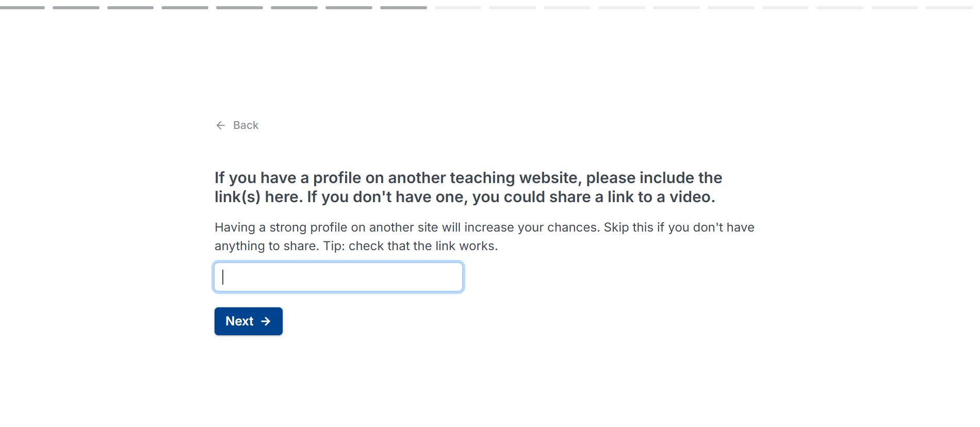Click the second progress segment
This screenshot has width=980, height=427.
click(x=76, y=7)
